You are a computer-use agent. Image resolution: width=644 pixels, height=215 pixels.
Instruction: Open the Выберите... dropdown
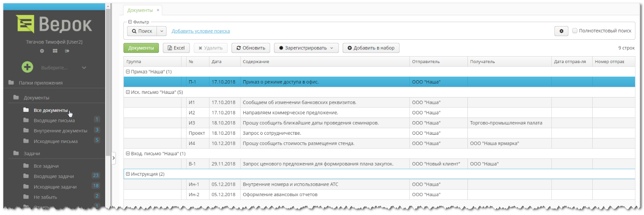63,68
